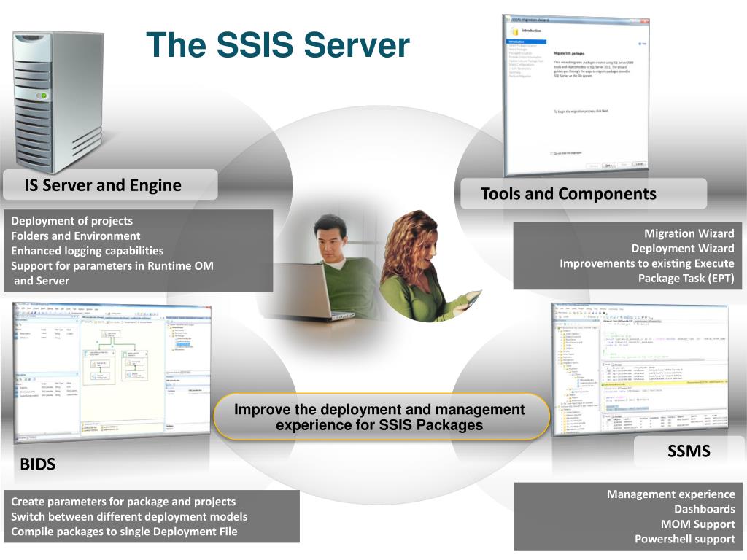Click 'Migrate SSIS packages.' heading in wizard
747x560 pixels.
(569, 53)
